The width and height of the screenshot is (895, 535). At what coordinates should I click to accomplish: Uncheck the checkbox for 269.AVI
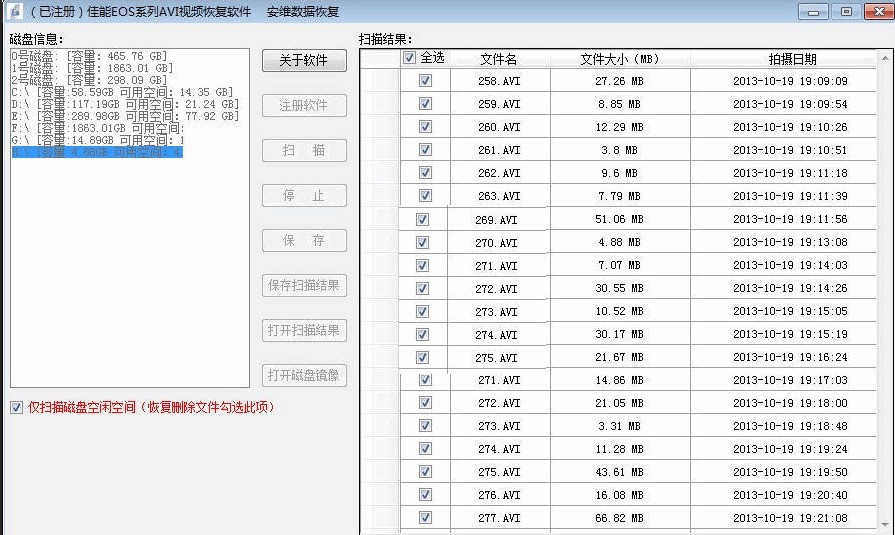click(422, 219)
